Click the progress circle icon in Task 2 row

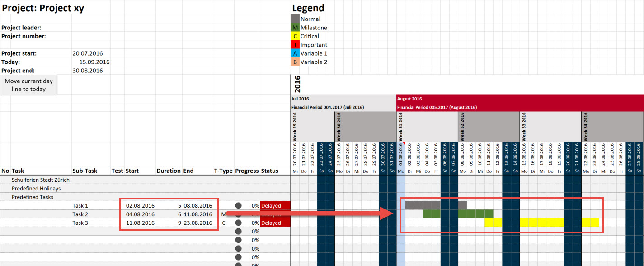click(x=239, y=214)
